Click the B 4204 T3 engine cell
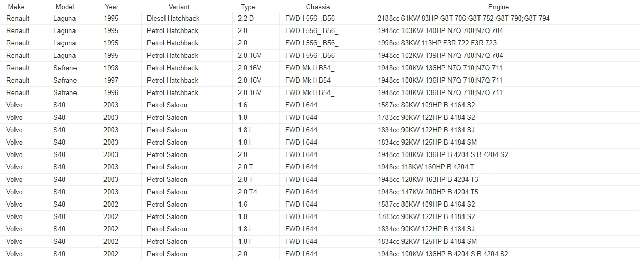This screenshot has width=644, height=264. tap(428, 179)
